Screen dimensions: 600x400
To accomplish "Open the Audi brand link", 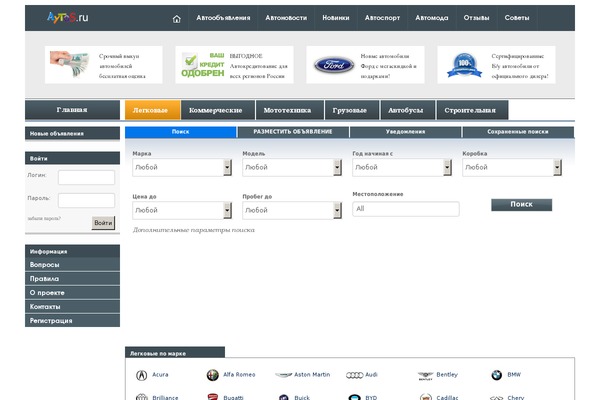I will click(371, 375).
